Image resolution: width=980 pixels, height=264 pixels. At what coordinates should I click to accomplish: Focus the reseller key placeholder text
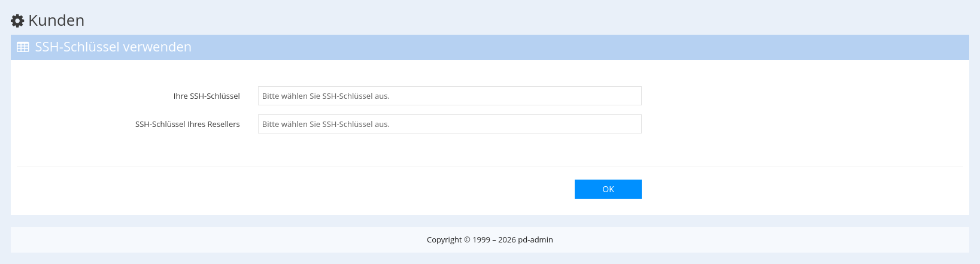(x=326, y=124)
